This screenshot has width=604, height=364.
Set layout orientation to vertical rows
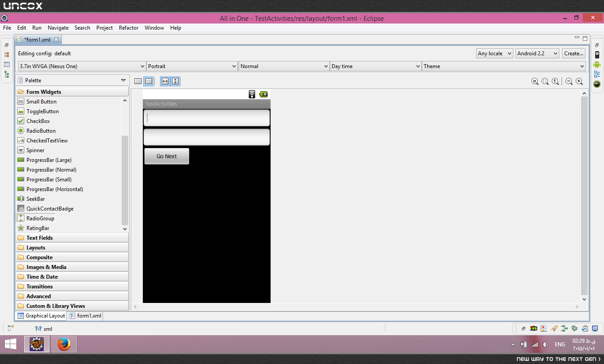click(x=149, y=81)
